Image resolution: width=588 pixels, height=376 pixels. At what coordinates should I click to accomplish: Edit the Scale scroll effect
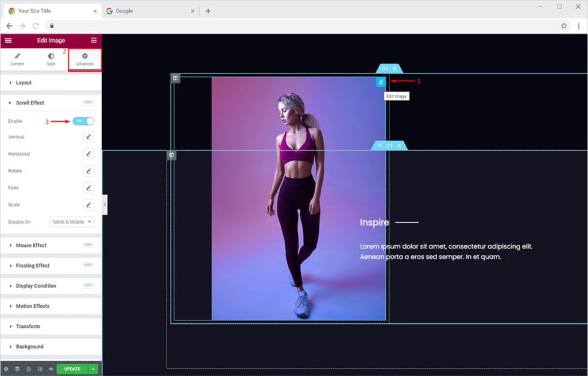pos(88,205)
